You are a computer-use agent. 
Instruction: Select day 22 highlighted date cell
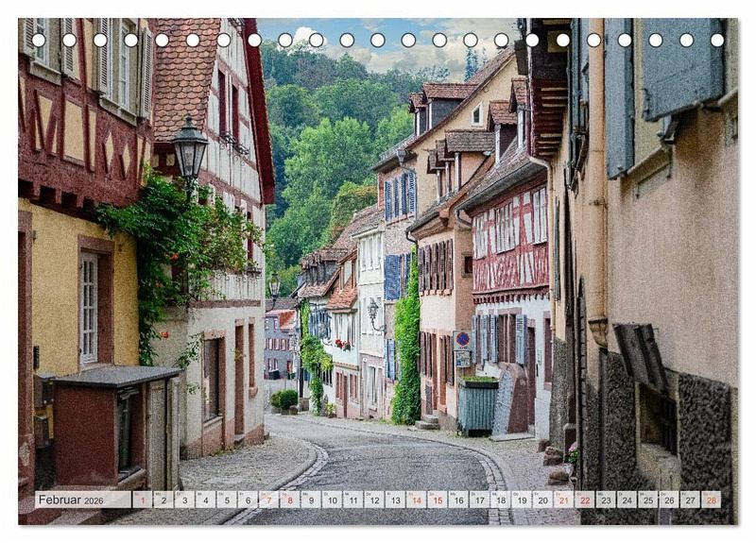coord(584,500)
